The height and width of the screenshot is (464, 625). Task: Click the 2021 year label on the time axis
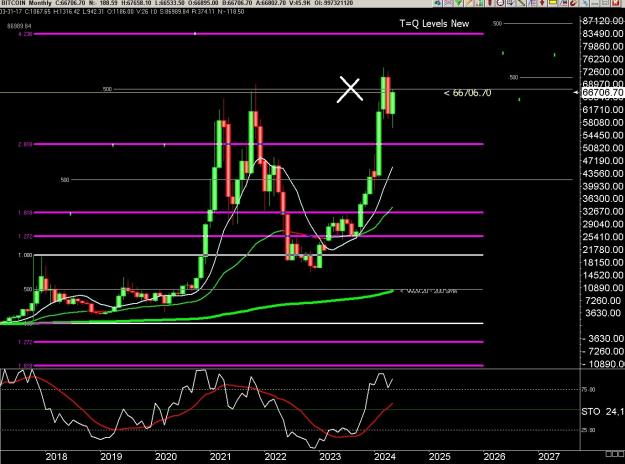tap(220, 456)
